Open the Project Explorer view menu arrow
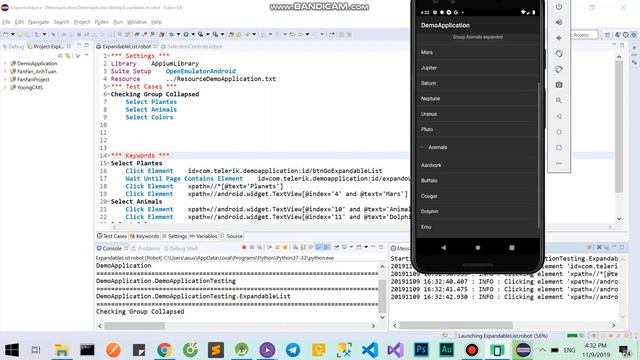 point(87,55)
